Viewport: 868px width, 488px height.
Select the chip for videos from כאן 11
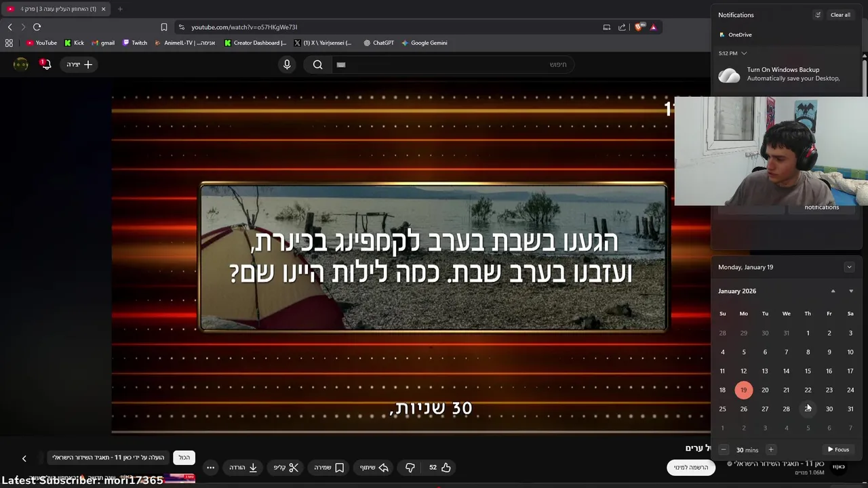pos(108,457)
